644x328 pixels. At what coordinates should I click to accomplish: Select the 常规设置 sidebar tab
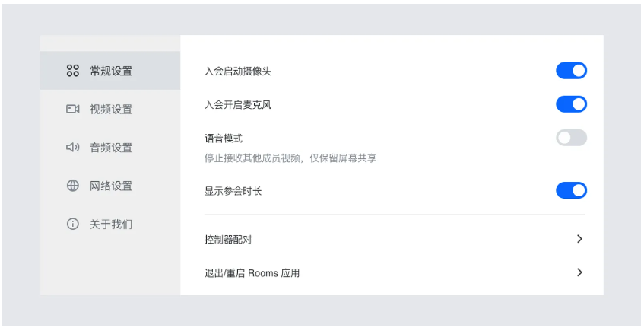111,71
